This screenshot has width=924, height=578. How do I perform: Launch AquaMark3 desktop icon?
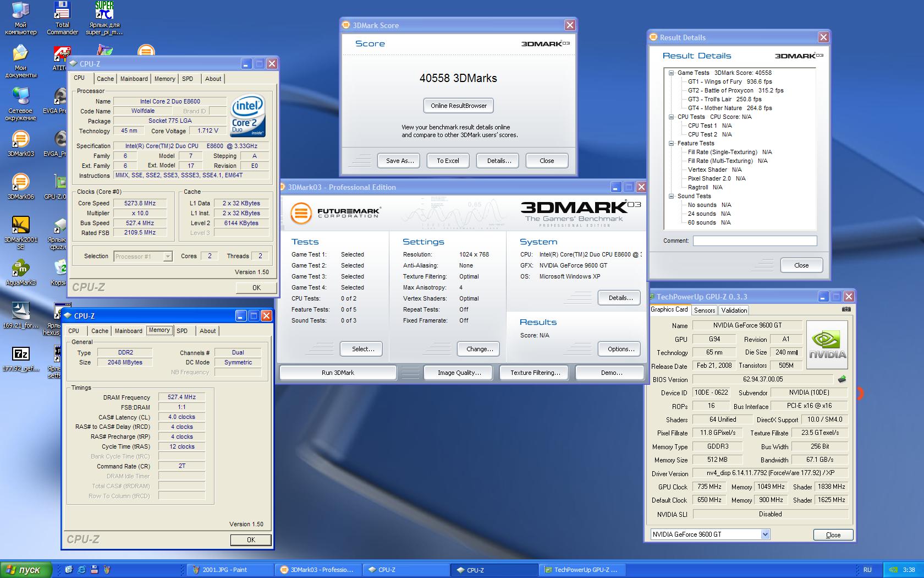pos(20,273)
